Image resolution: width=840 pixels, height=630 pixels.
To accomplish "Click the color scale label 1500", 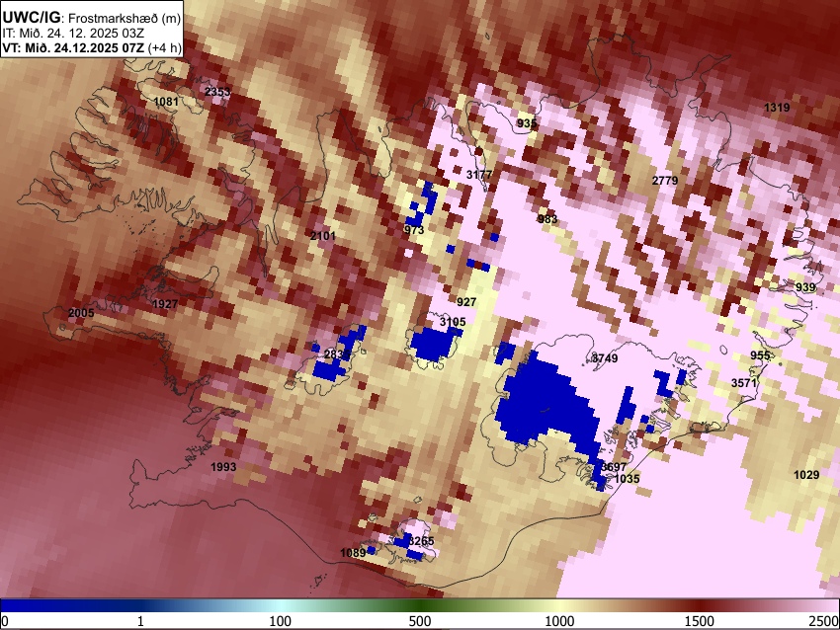I will [x=700, y=621].
